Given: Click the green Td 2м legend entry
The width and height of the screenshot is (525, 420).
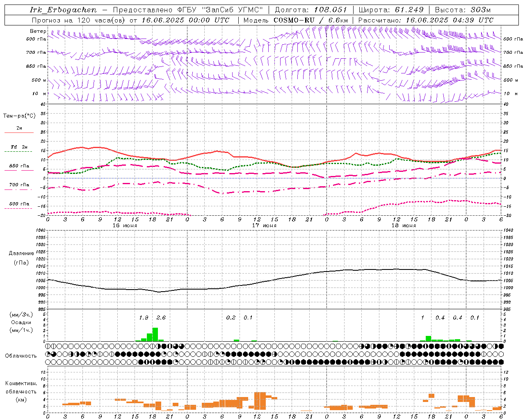Looking at the screenshot, I should (19, 148).
